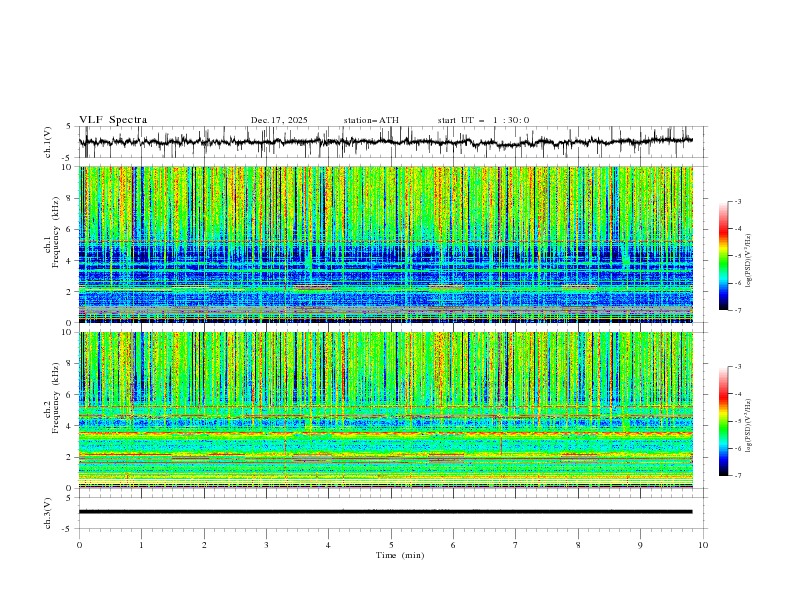Click the date 'Dec. 17, 2025'
792x612 pixels.
[x=279, y=120]
